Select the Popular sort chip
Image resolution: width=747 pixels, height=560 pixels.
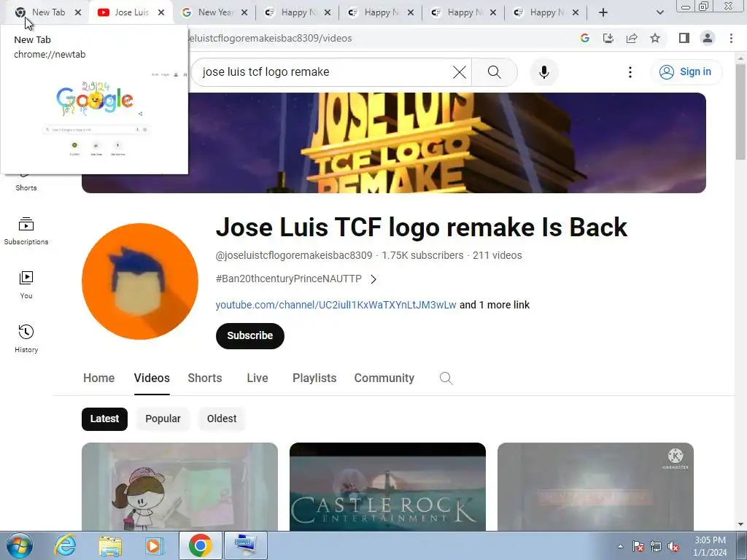[163, 419]
